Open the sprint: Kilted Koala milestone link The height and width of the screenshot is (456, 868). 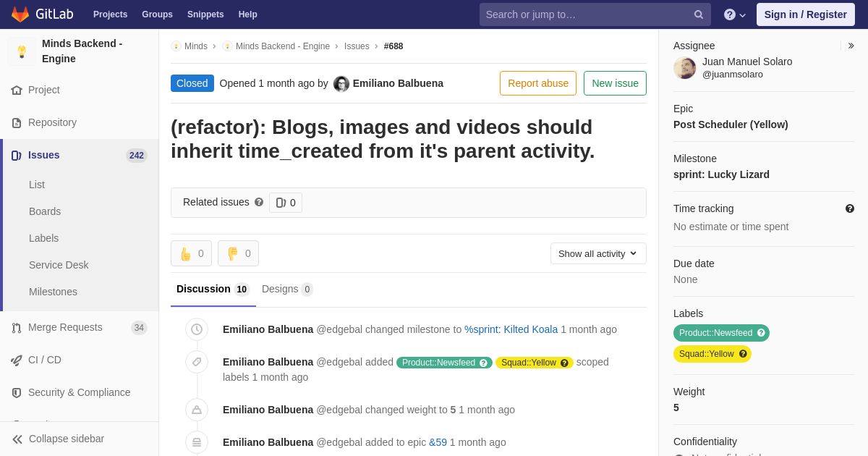point(511,329)
